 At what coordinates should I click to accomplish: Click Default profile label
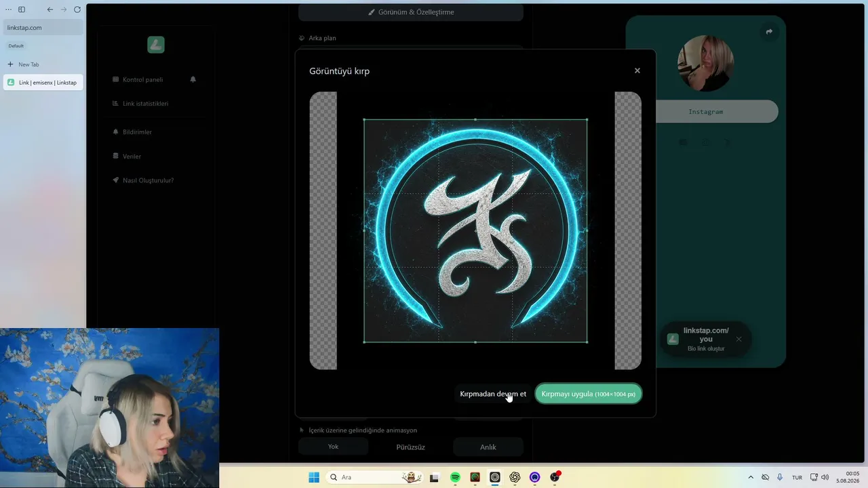[x=16, y=46]
